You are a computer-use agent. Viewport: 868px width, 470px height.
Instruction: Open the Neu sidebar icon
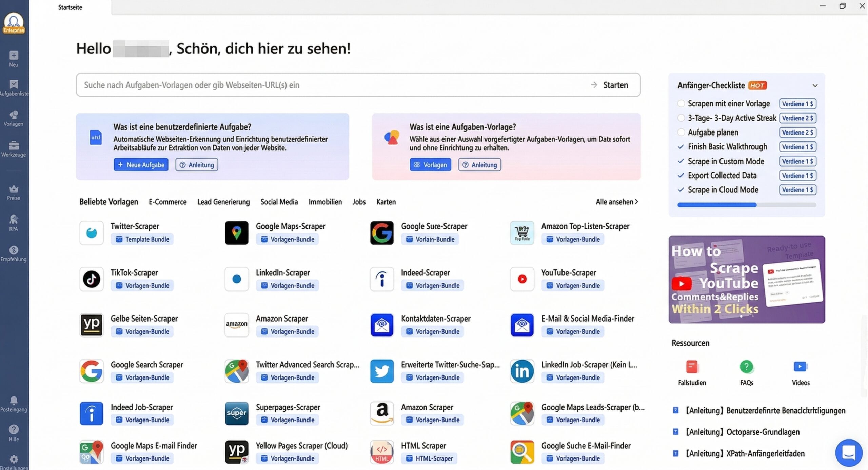[x=14, y=56]
